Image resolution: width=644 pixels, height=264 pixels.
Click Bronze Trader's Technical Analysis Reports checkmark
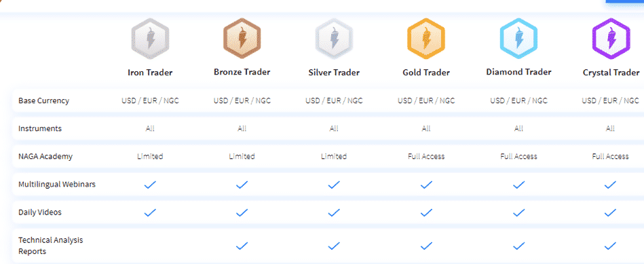(x=242, y=246)
